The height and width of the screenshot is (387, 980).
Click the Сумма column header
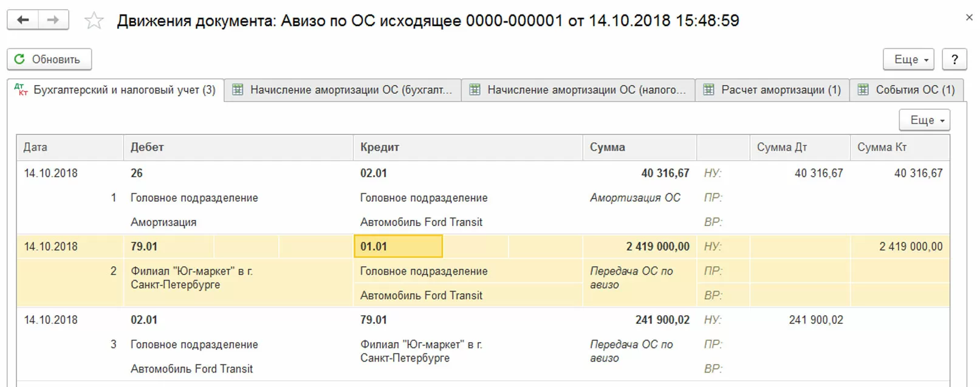click(607, 147)
